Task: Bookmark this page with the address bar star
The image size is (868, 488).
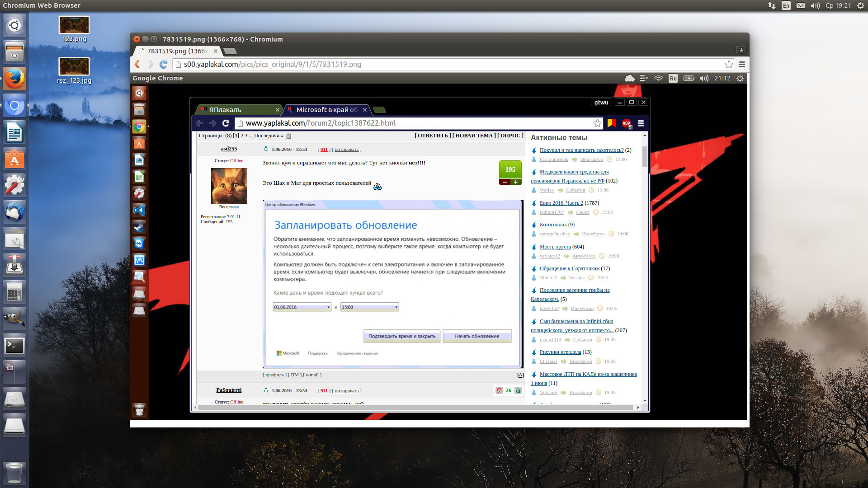Action: (x=729, y=64)
